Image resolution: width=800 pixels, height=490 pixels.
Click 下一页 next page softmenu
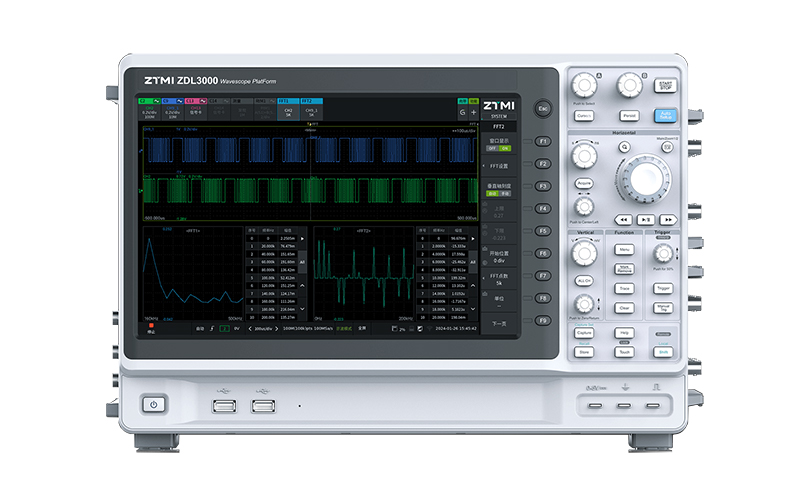click(x=498, y=324)
